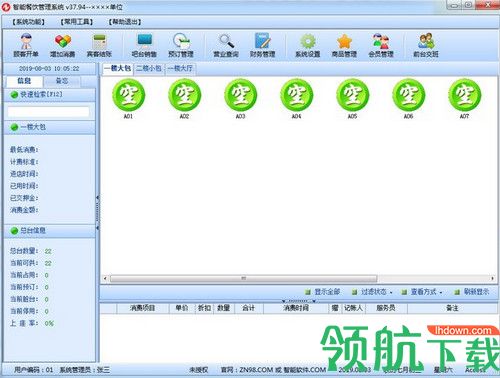
Task: Select empty table A07
Action: point(464,99)
